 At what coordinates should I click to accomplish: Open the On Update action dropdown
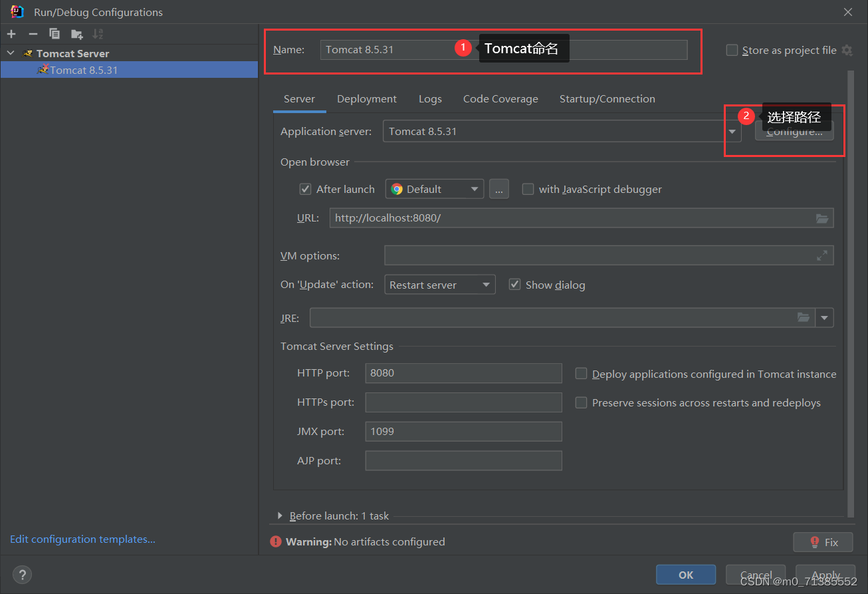click(440, 285)
